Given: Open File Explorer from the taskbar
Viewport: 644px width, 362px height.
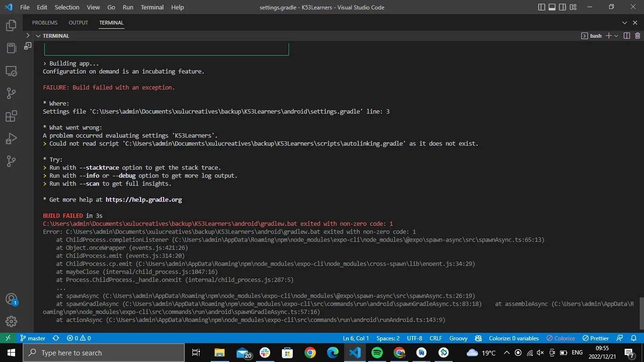Looking at the screenshot, I should (x=220, y=353).
